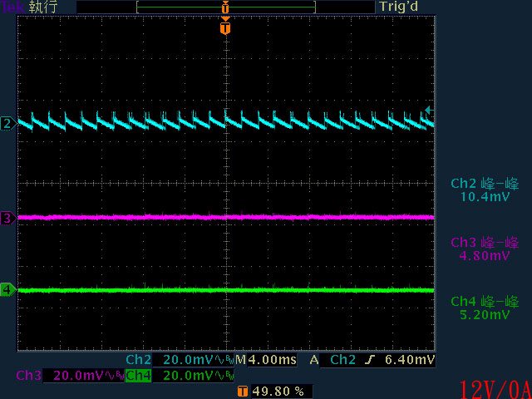Viewport: 532px width, 399px height.
Task: Click the orange T icon beside 49.80 %
Action: tap(242, 391)
